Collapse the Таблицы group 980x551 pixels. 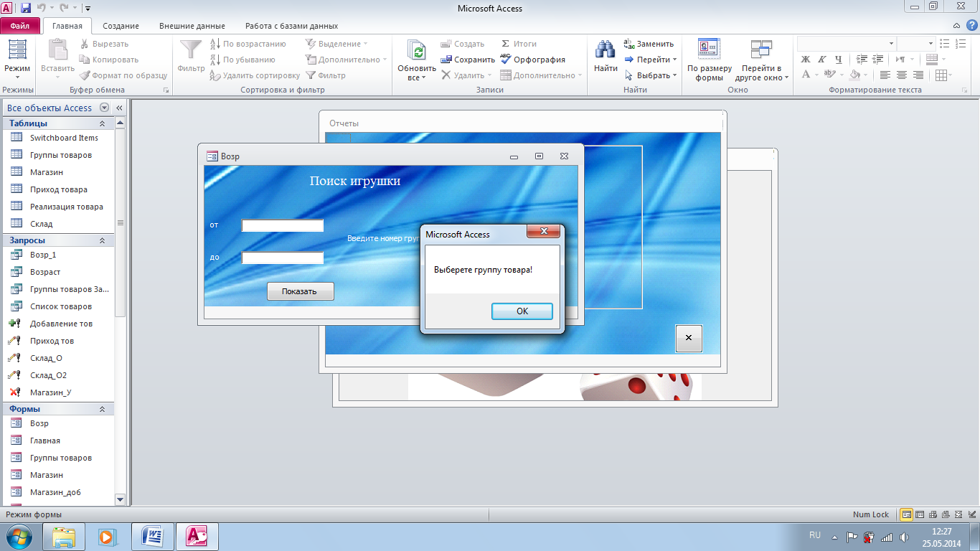102,123
